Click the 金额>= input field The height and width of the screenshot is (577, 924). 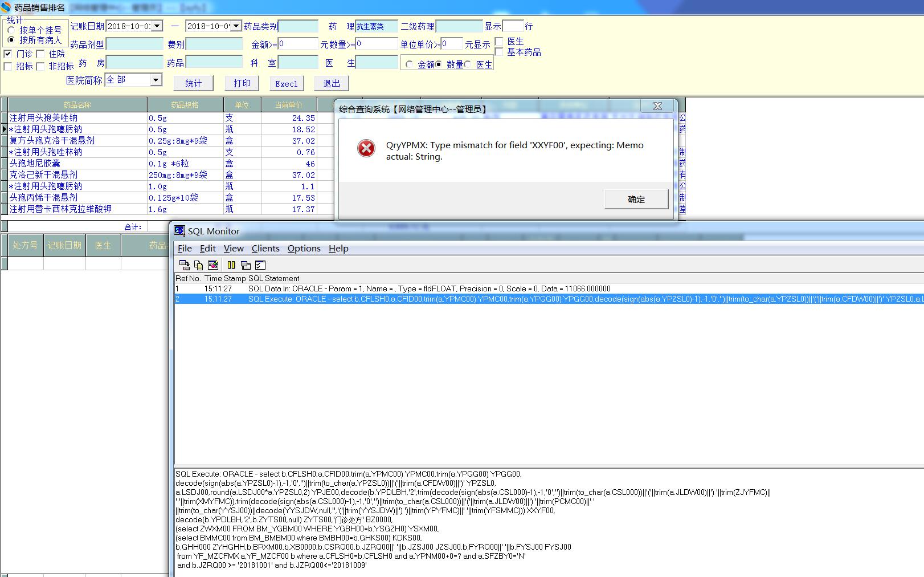(x=298, y=44)
